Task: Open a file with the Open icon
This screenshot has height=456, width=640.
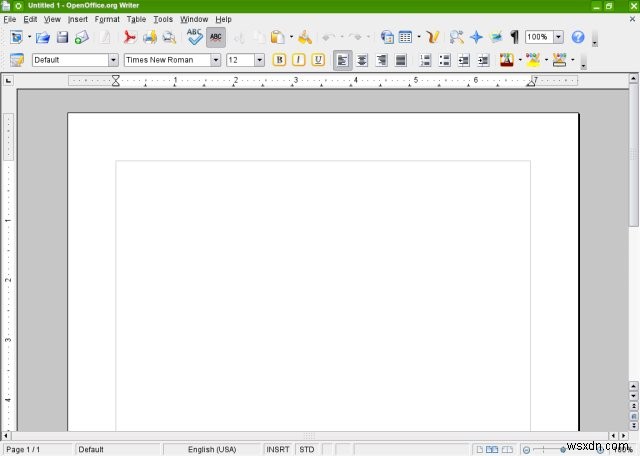Action: point(42,37)
